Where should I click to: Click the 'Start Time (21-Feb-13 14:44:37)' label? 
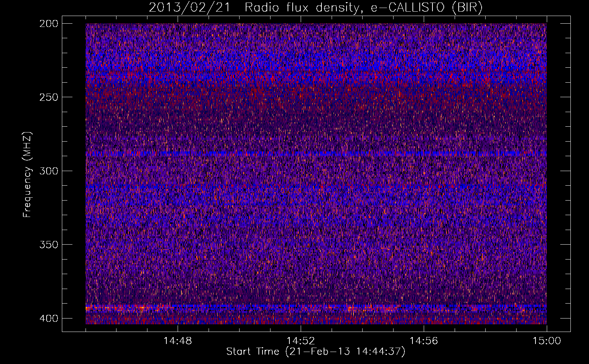point(316,352)
